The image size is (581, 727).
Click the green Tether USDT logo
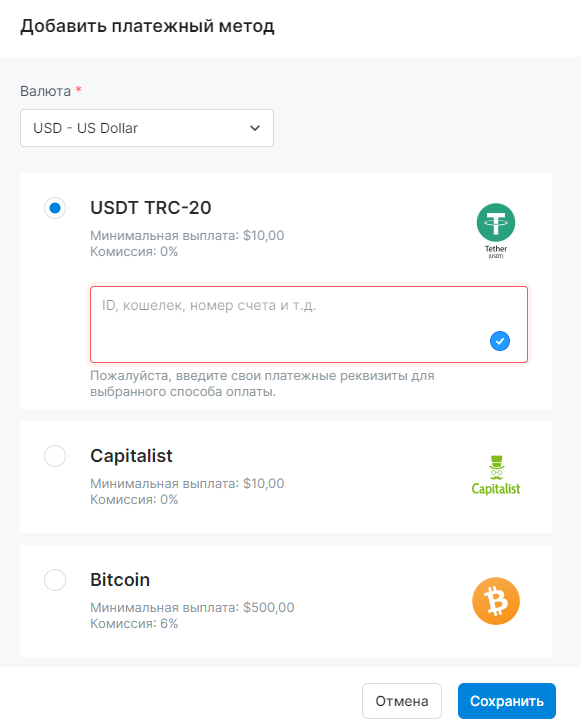[496, 231]
